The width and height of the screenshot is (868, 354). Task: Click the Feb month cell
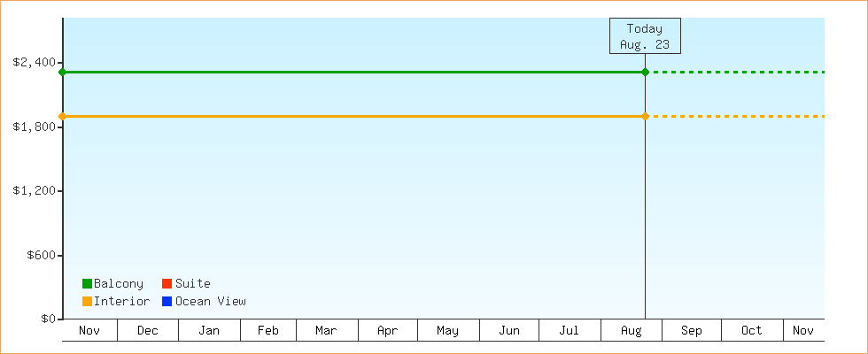[268, 330]
